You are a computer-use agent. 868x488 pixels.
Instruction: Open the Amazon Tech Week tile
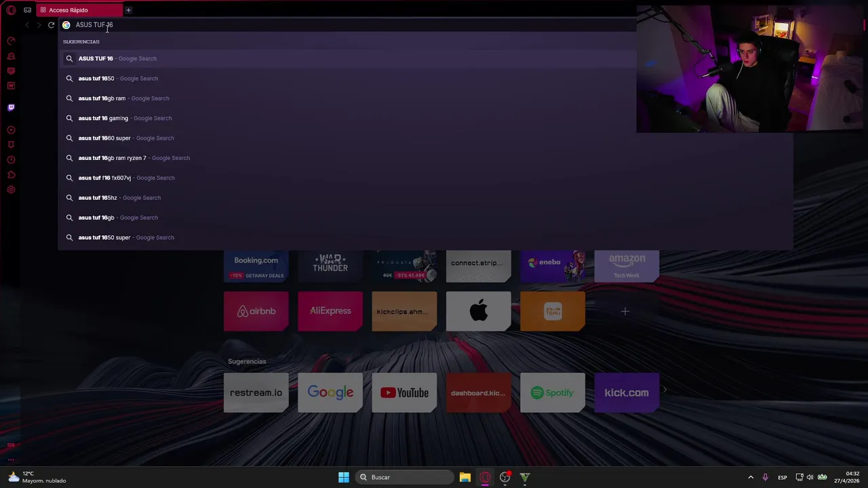pos(627,266)
